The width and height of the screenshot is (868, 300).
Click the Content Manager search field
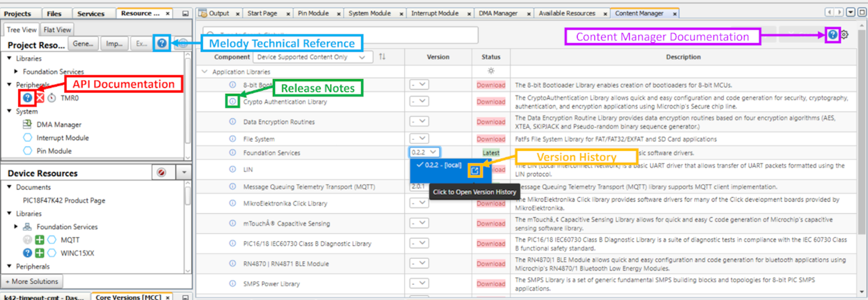click(x=340, y=35)
